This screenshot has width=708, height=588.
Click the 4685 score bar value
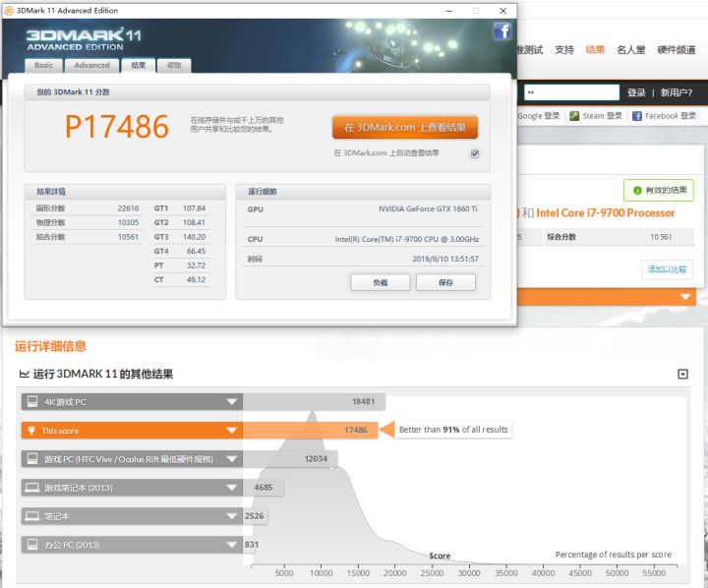click(264, 488)
